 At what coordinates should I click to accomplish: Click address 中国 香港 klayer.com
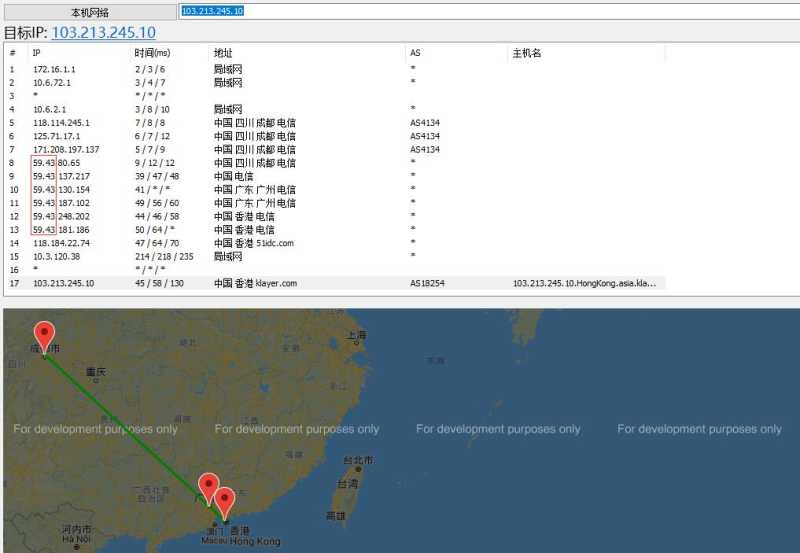(256, 283)
